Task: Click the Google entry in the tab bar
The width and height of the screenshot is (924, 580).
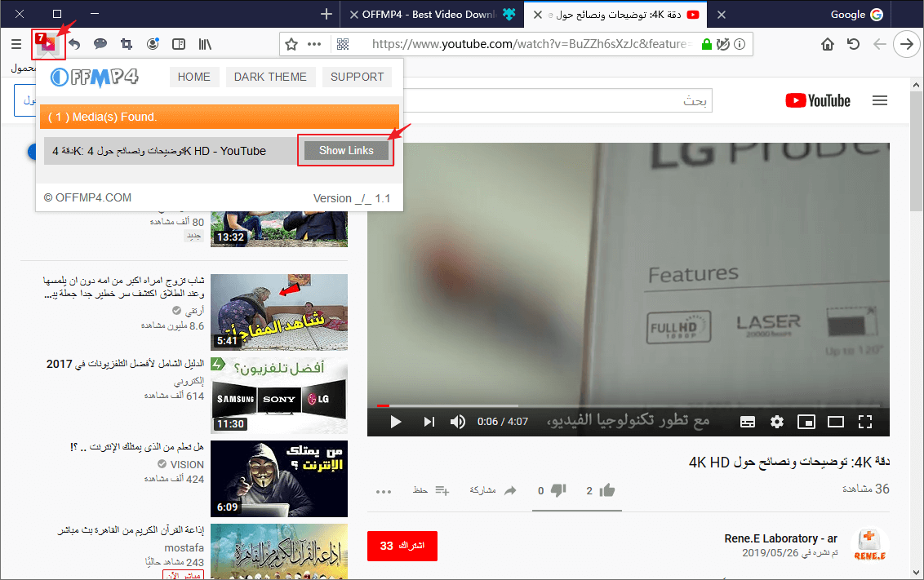Action: (x=857, y=15)
